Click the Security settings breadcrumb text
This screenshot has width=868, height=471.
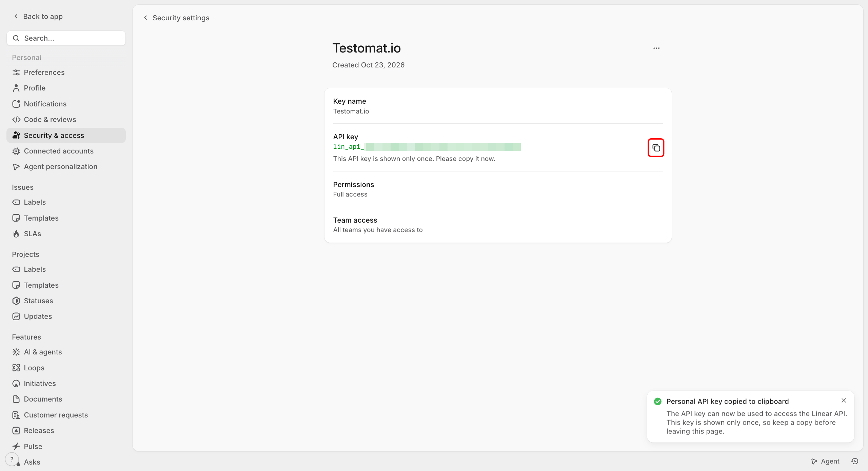[181, 18]
